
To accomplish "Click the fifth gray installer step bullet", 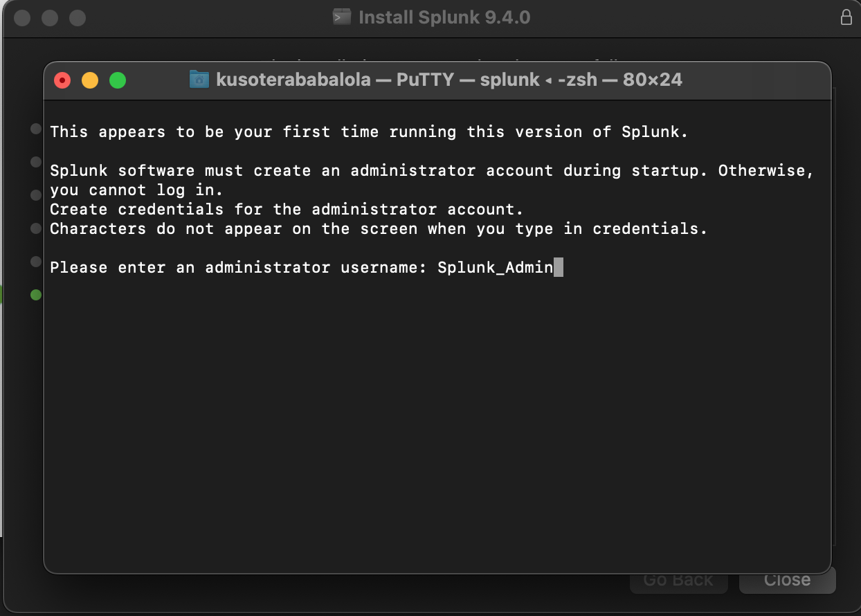I will (36, 262).
